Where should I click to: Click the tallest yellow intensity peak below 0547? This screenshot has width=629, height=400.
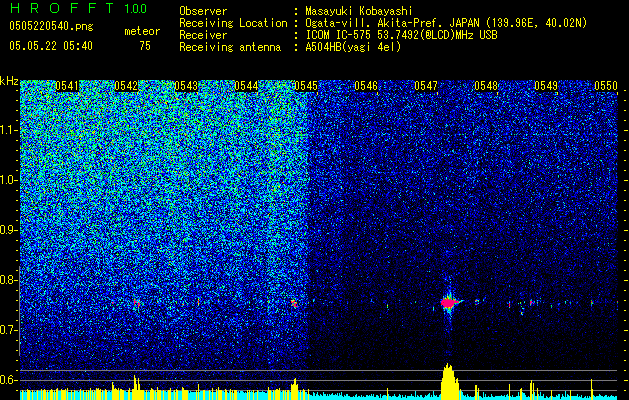tap(448, 381)
